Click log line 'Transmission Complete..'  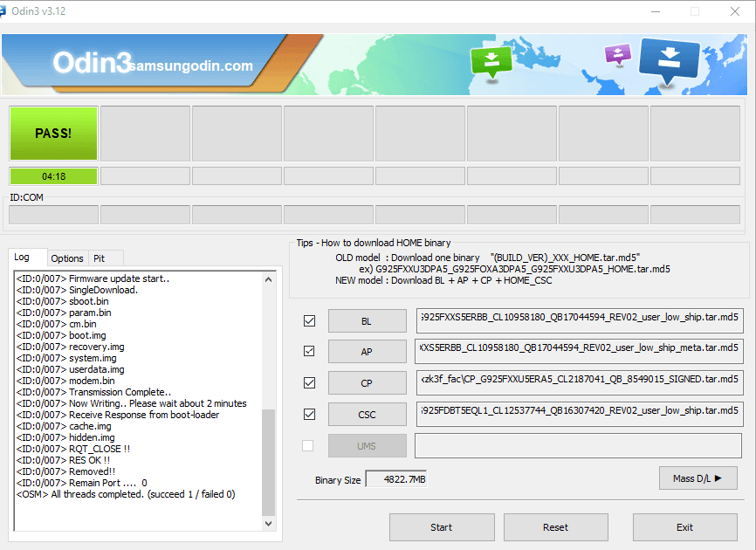[x=93, y=392]
